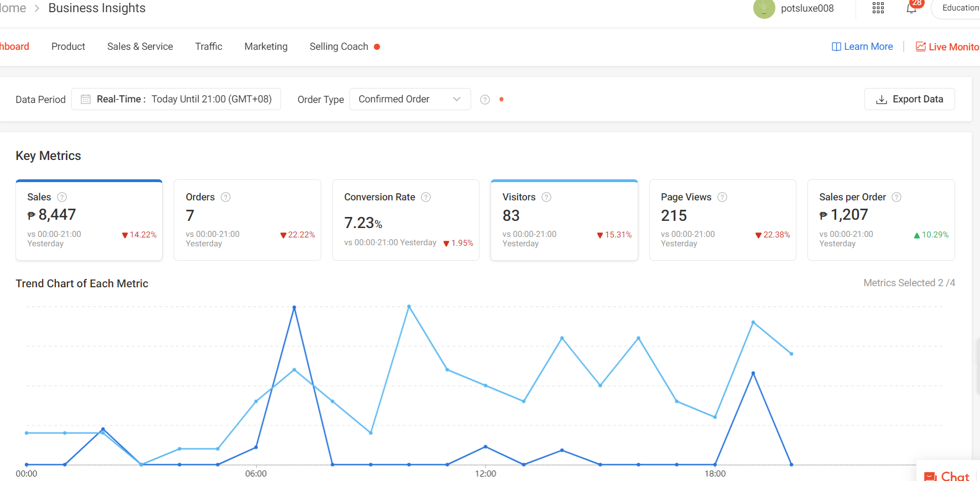Switch to the Traffic tab
Viewport: 980px width, 481px height.
[x=208, y=46]
